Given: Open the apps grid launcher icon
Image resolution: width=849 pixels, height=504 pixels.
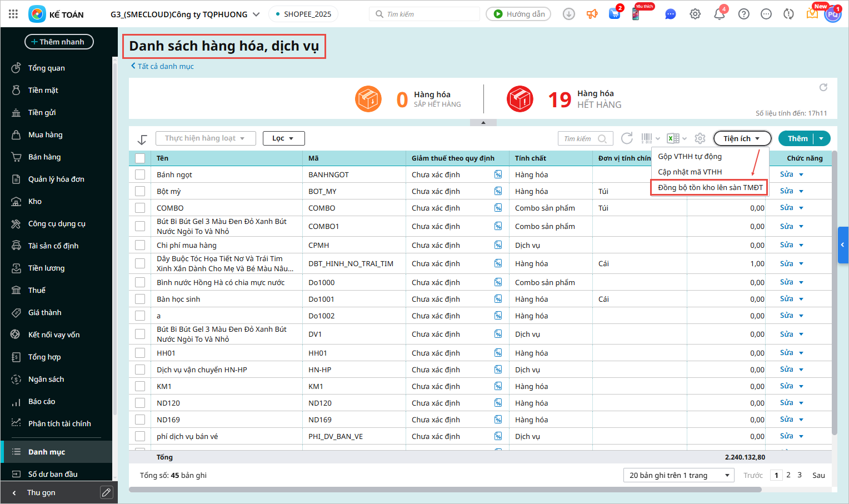Looking at the screenshot, I should coord(13,14).
